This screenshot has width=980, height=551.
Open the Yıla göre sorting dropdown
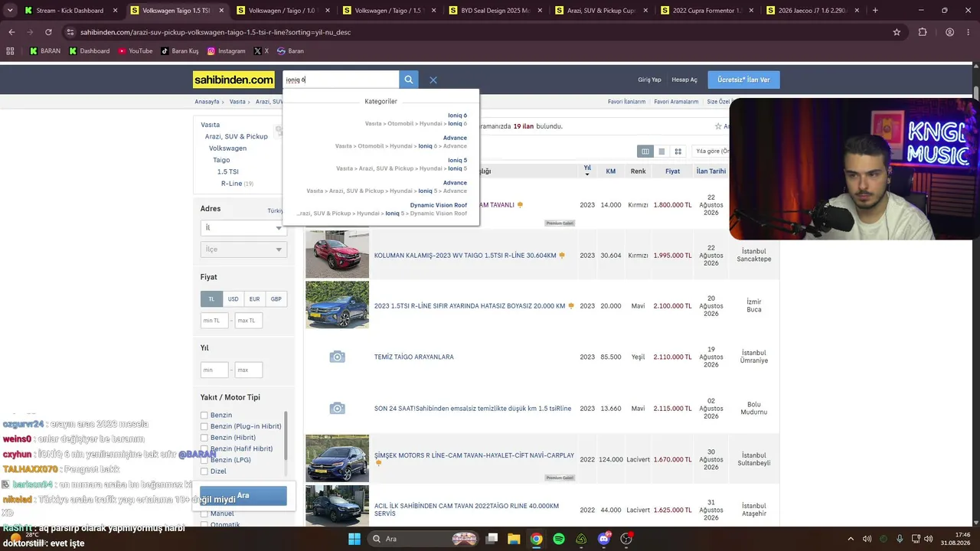point(712,152)
